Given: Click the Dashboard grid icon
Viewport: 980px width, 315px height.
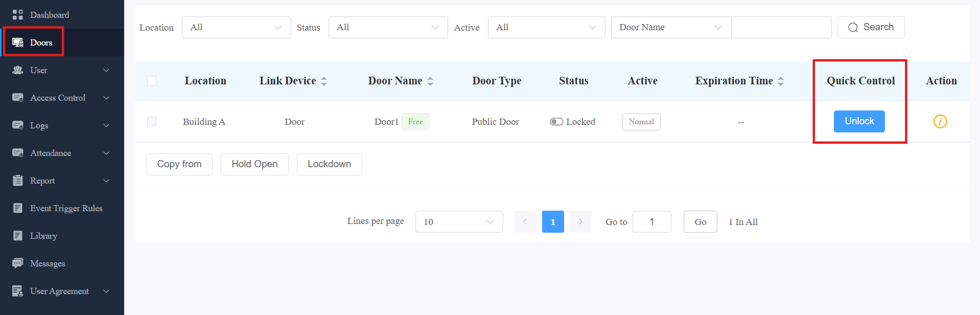Looking at the screenshot, I should pos(18,15).
